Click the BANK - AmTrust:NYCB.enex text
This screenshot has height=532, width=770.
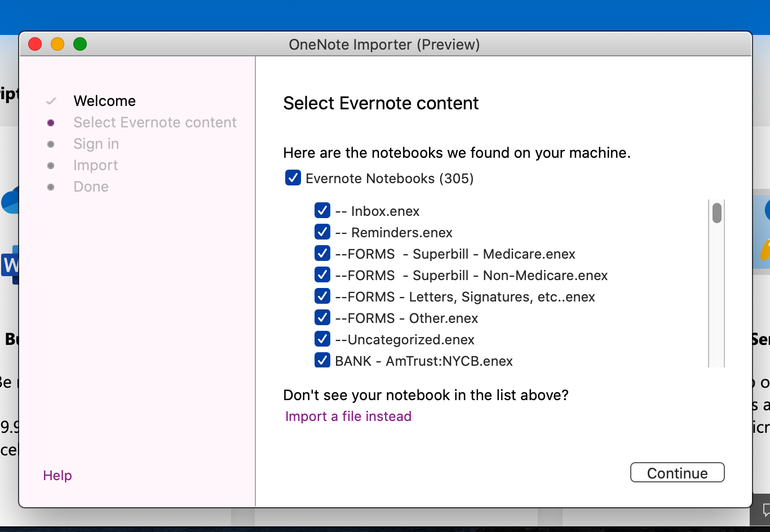[x=424, y=361]
